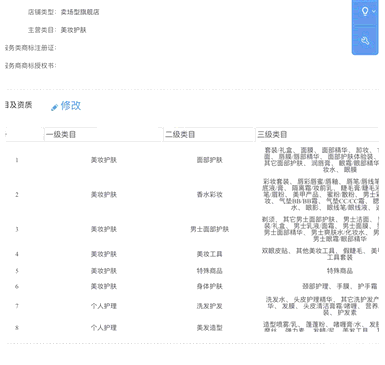Click third-level text 颈部护理、手膜、护手霜

point(339,286)
